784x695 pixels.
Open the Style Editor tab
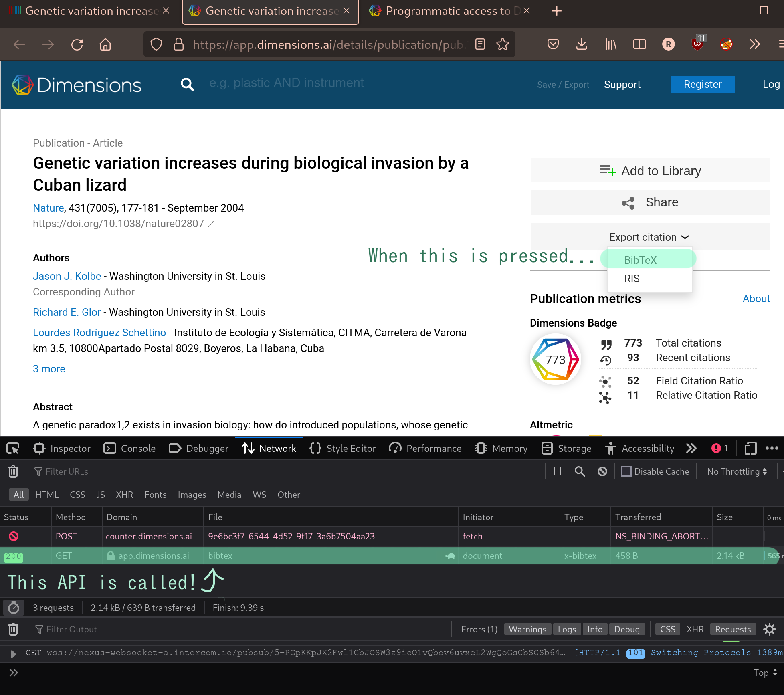click(343, 449)
